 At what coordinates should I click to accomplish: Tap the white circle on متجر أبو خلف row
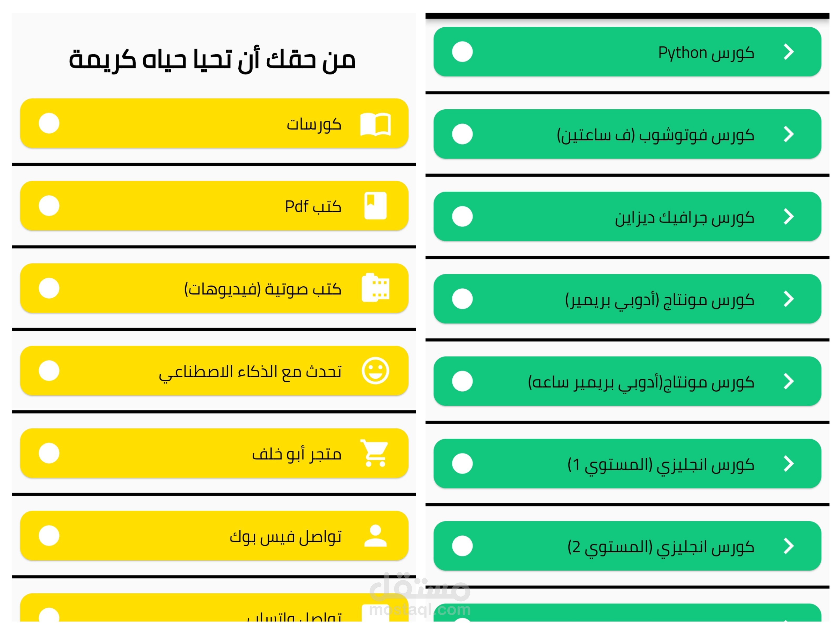49,453
